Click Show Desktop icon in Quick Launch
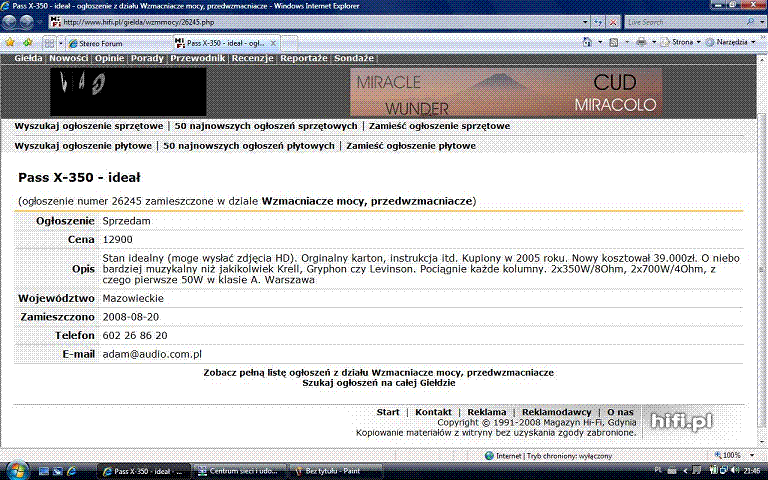Screen dimensions: 768x480 [x=44, y=471]
